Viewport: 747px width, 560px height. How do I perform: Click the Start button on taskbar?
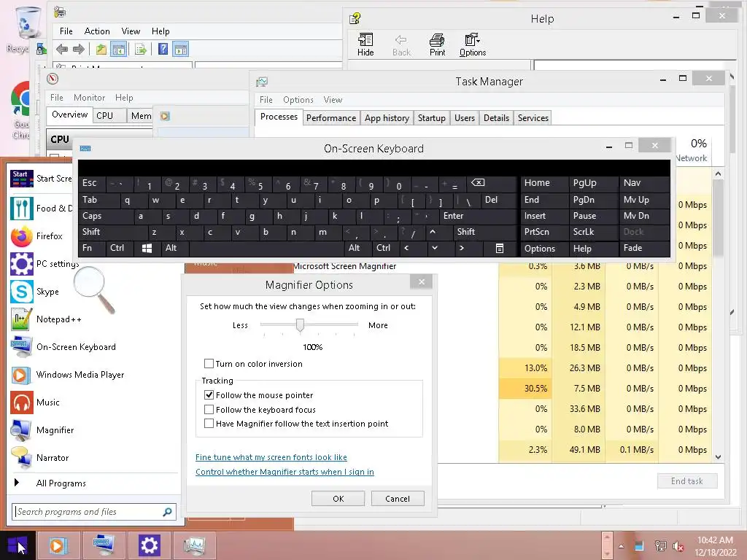18,545
